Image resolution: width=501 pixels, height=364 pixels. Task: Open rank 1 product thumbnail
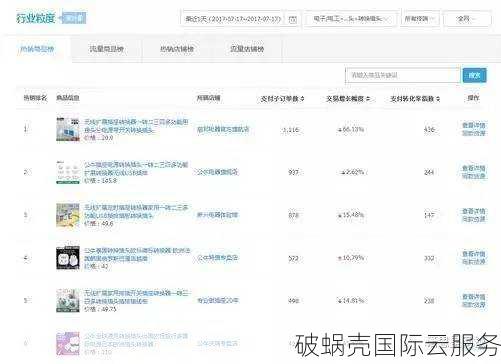tap(68, 129)
